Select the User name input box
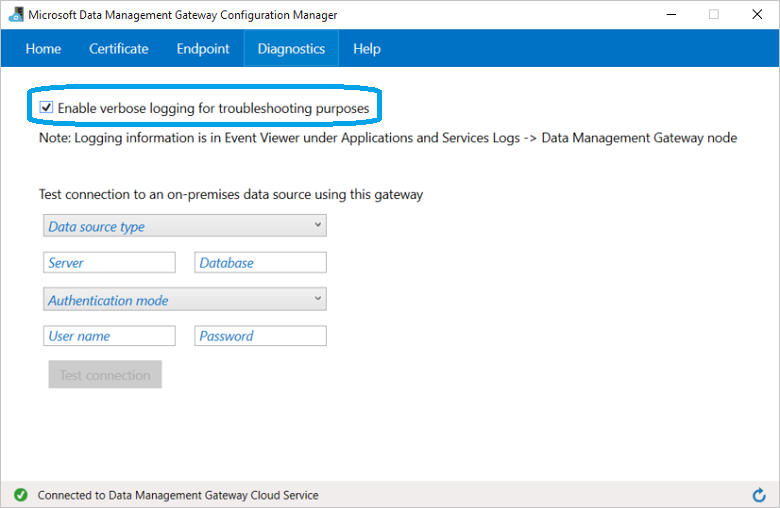This screenshot has height=508, width=780. 110,336
